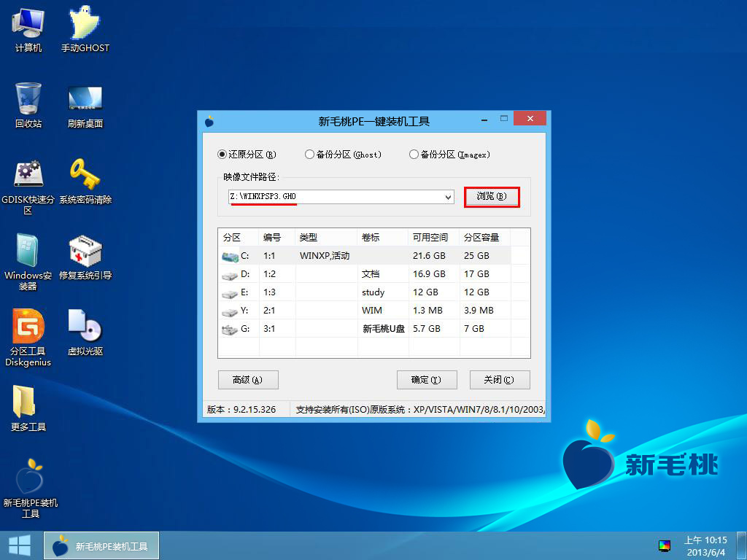The width and height of the screenshot is (747, 560).
Task: Click the 编号 column header
Action: tap(277, 237)
